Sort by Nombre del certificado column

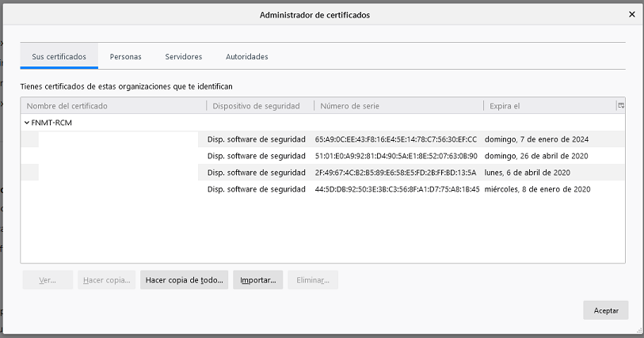tap(113, 106)
